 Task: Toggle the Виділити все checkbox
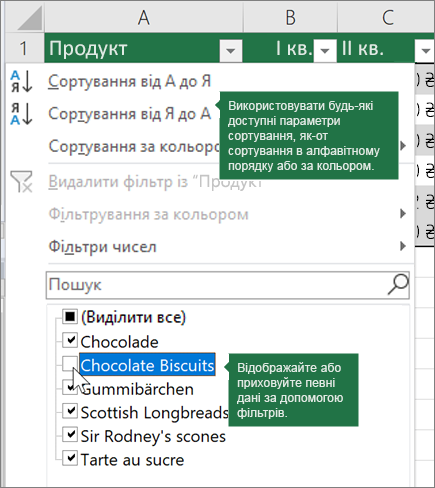[x=70, y=316]
